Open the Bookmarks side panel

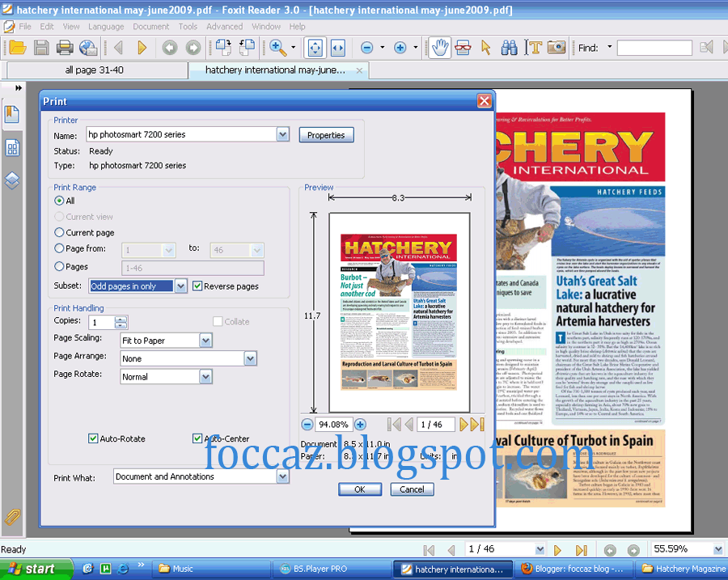click(11, 114)
